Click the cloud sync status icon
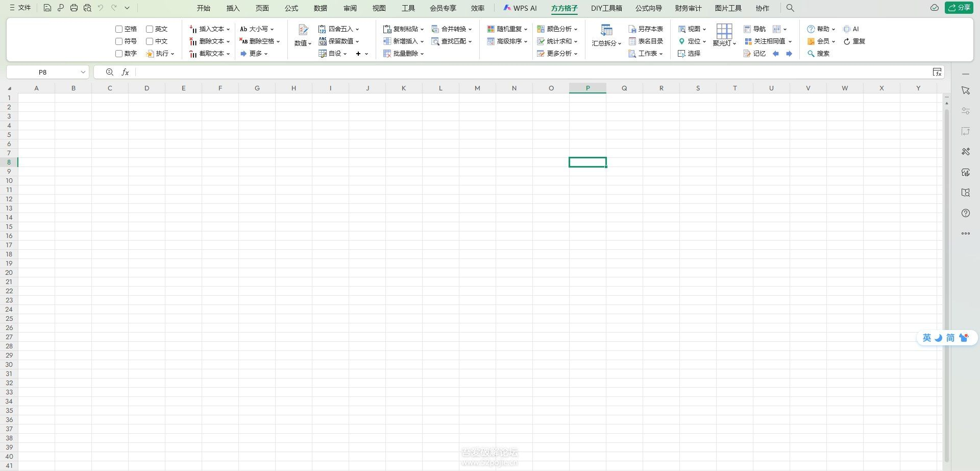 (935, 8)
